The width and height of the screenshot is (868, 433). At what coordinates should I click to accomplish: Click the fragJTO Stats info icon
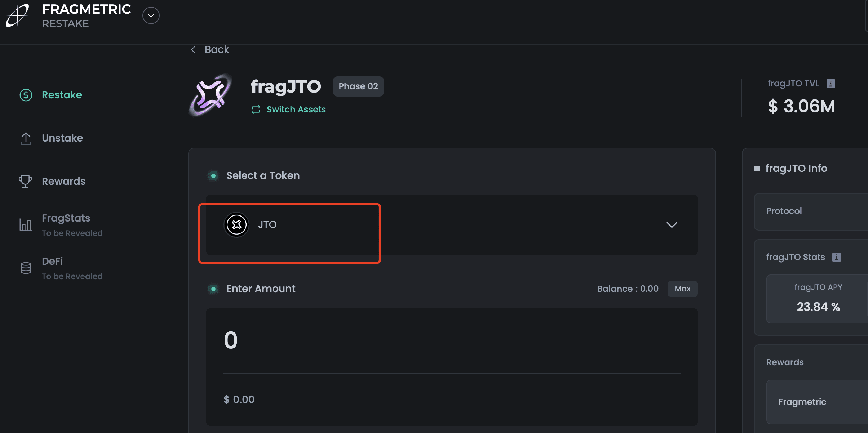pos(837,257)
